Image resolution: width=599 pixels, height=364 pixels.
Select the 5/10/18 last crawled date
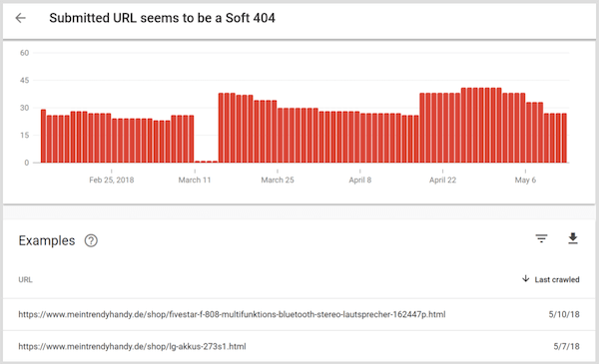tap(564, 314)
